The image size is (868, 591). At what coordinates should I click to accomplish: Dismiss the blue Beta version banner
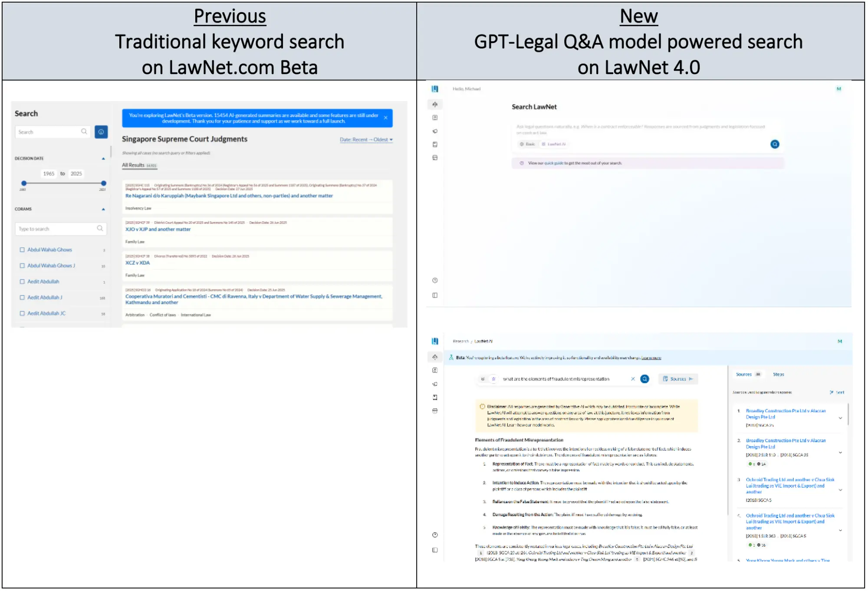(385, 118)
